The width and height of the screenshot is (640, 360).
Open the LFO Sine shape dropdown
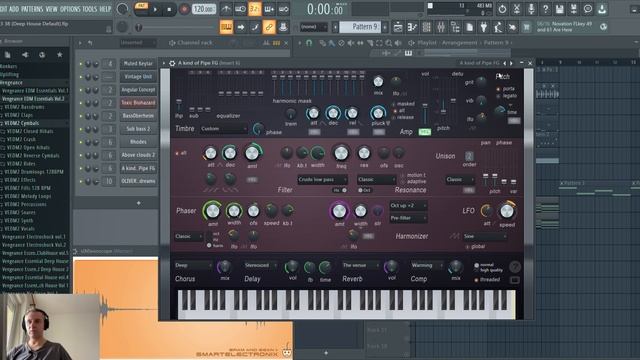click(x=485, y=236)
